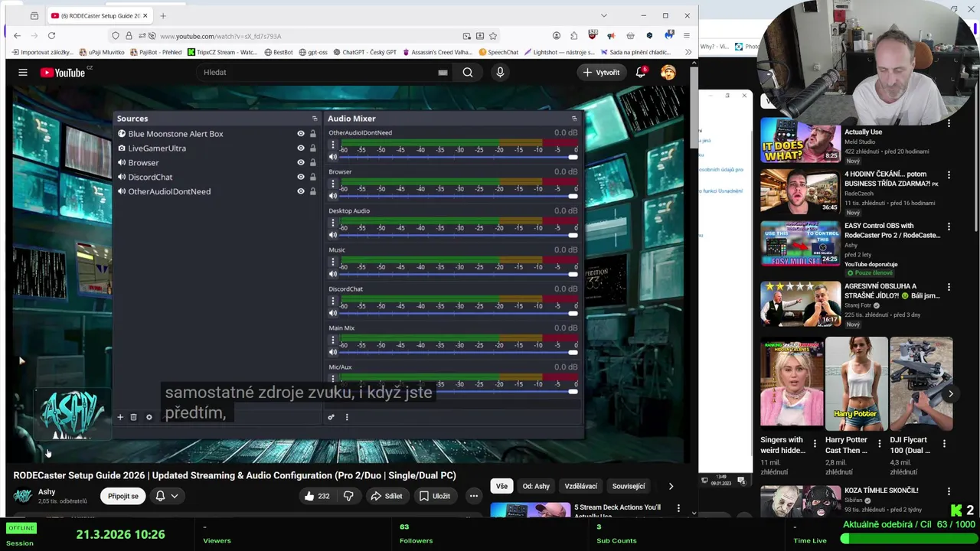980x551 pixels.
Task: Expand the browser tab list chevron
Action: pyautogui.click(x=603, y=15)
